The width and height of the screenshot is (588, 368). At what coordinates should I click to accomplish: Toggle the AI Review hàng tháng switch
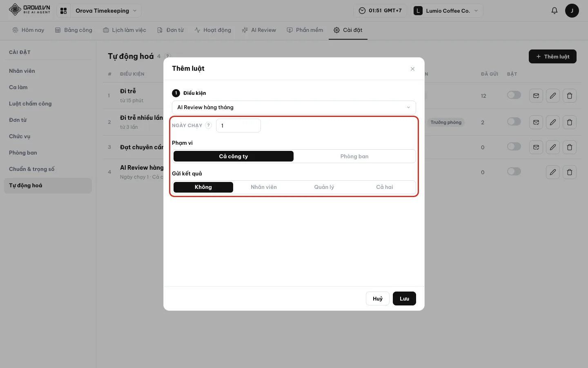coord(514,171)
